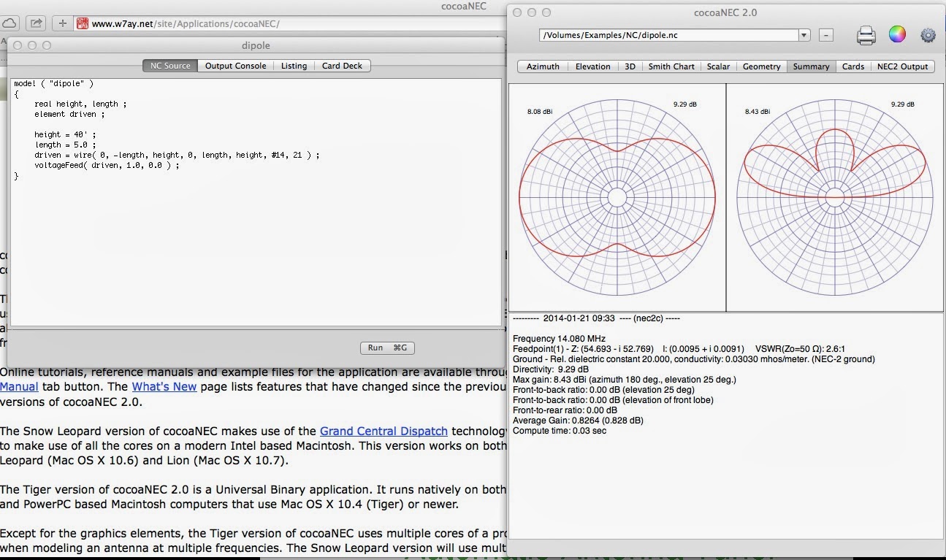Click the red site favicon in address bar
Screen dimensions: 946x560
click(82, 23)
